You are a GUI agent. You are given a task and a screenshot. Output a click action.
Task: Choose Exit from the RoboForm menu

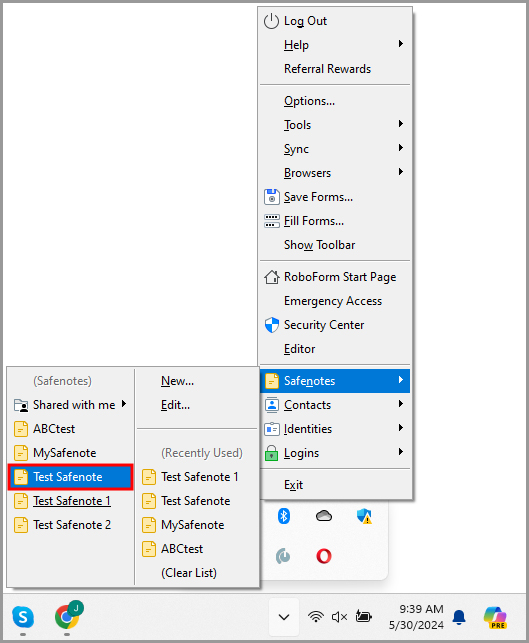click(x=335, y=485)
